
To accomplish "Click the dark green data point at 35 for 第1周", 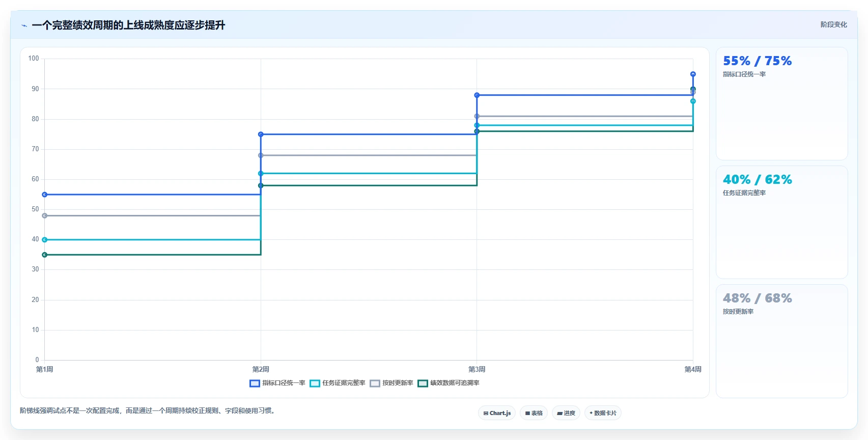I will tap(45, 255).
